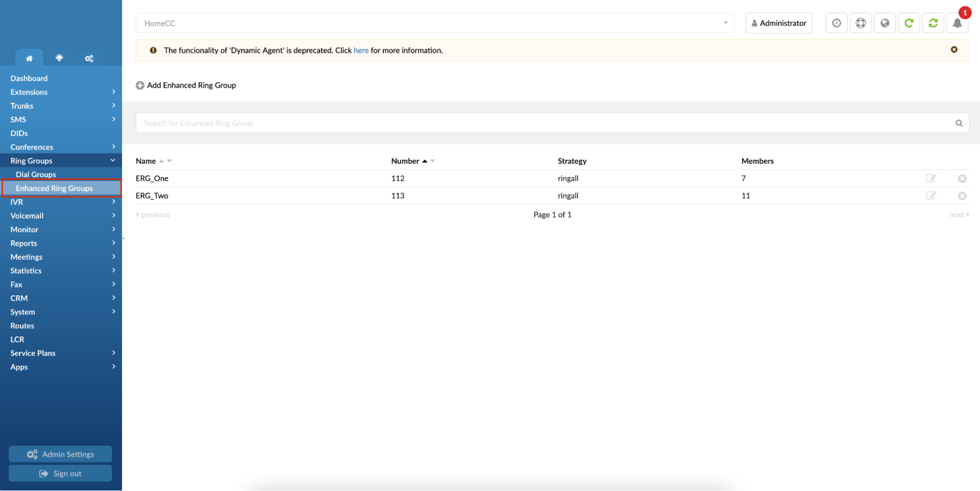Click Add Enhanced Ring Group
Viewport: 980px width, 491px height.
(186, 85)
